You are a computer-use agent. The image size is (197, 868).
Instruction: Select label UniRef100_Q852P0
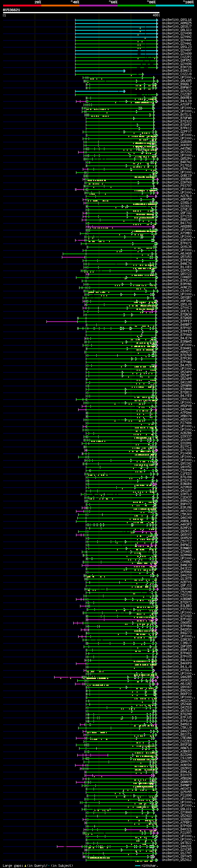click(176, 159)
